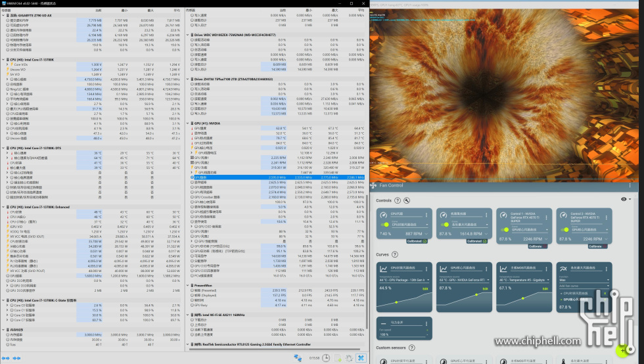Open the 887 RPM control card's three-dot menu

426,215
